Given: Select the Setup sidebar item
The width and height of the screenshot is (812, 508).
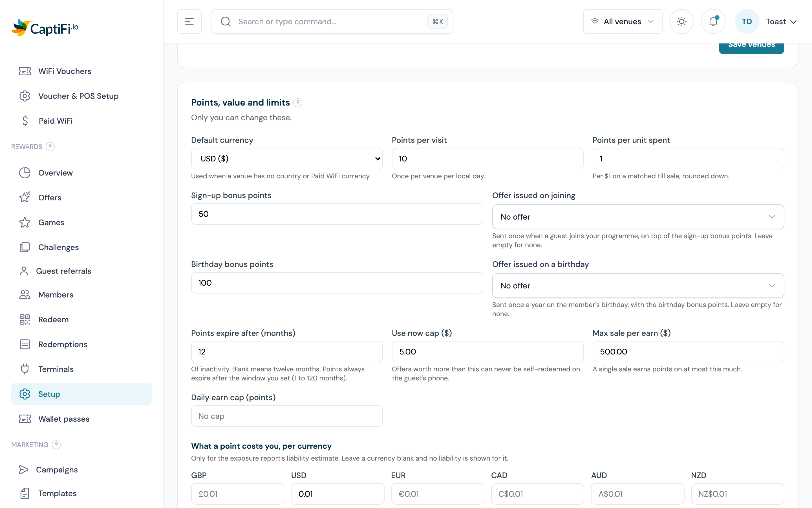Looking at the screenshot, I should [81, 394].
